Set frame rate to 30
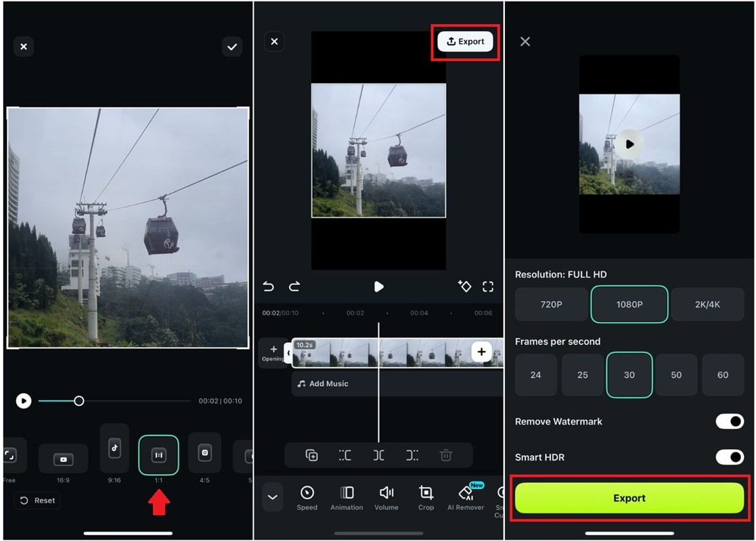The height and width of the screenshot is (541, 756). point(629,375)
